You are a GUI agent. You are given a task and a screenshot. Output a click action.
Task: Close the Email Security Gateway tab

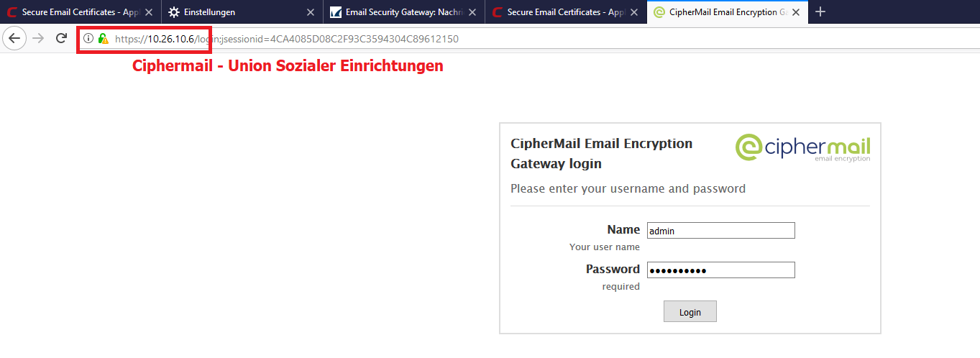pos(472,12)
